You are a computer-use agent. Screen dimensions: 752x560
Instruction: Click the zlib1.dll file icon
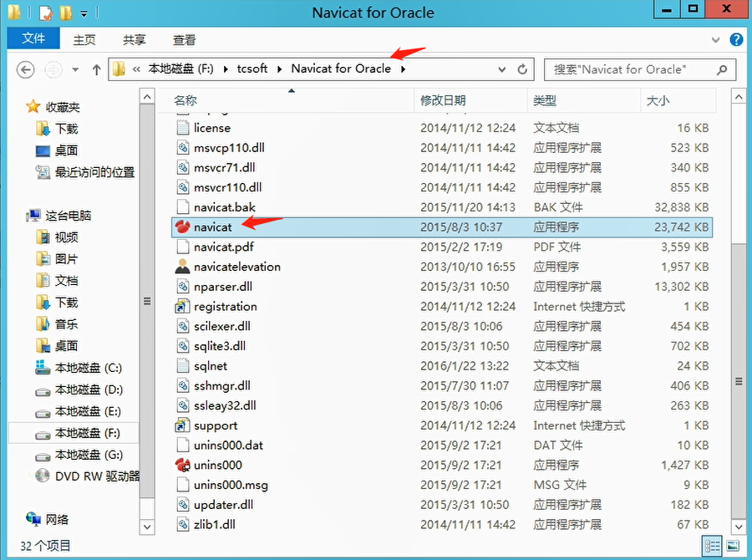pos(183,525)
